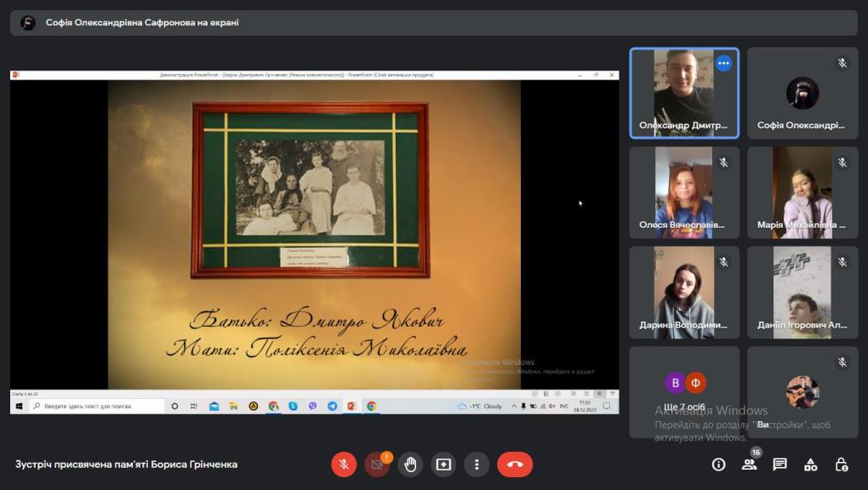Select Дарина's video tile
This screenshot has height=490, width=868.
684,292
